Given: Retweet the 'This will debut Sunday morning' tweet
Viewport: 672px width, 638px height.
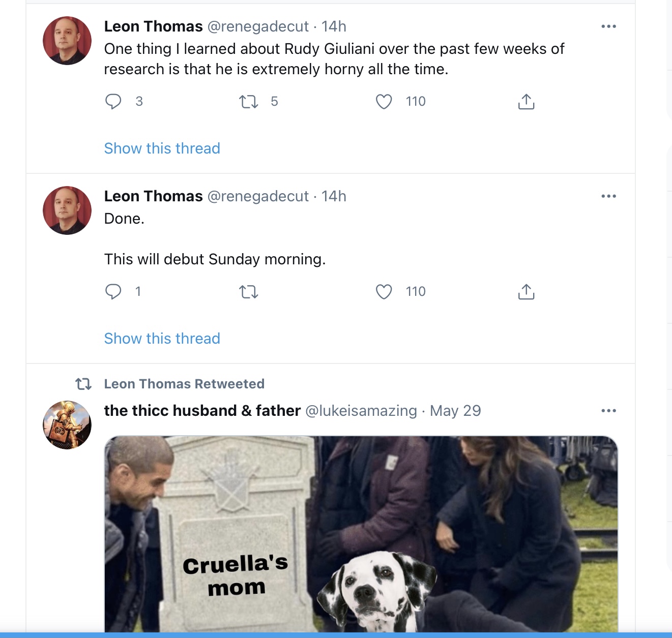Looking at the screenshot, I should coord(249,292).
